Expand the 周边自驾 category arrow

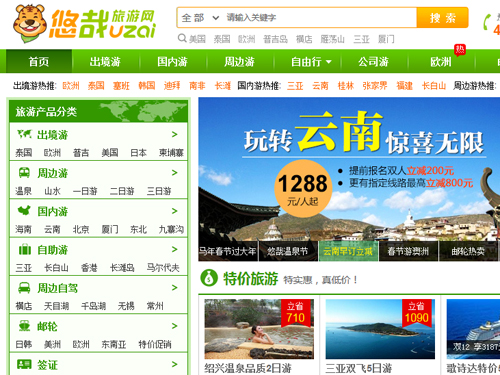click(174, 288)
